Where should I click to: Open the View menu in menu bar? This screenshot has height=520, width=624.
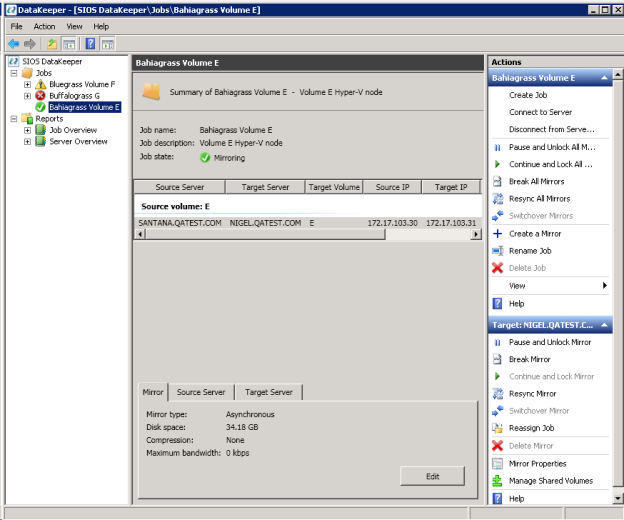(x=74, y=26)
